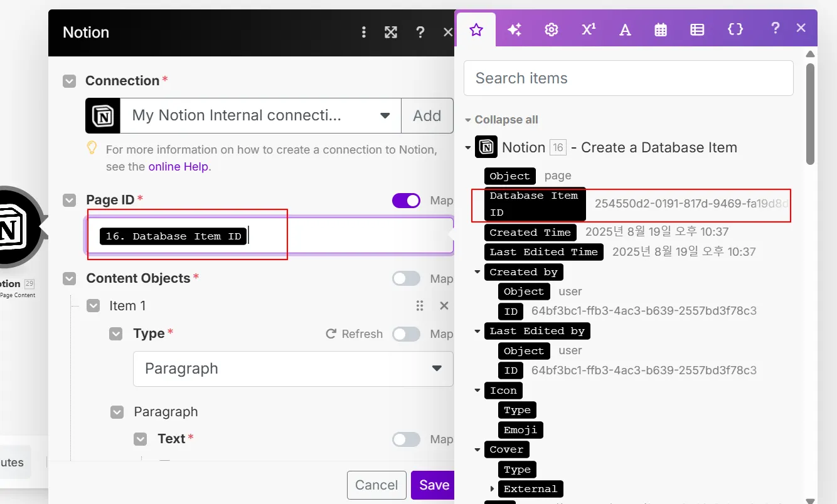Viewport: 837px width, 504px height.
Task: Open the sparkle AI tab in mapping panel
Action: [514, 29]
